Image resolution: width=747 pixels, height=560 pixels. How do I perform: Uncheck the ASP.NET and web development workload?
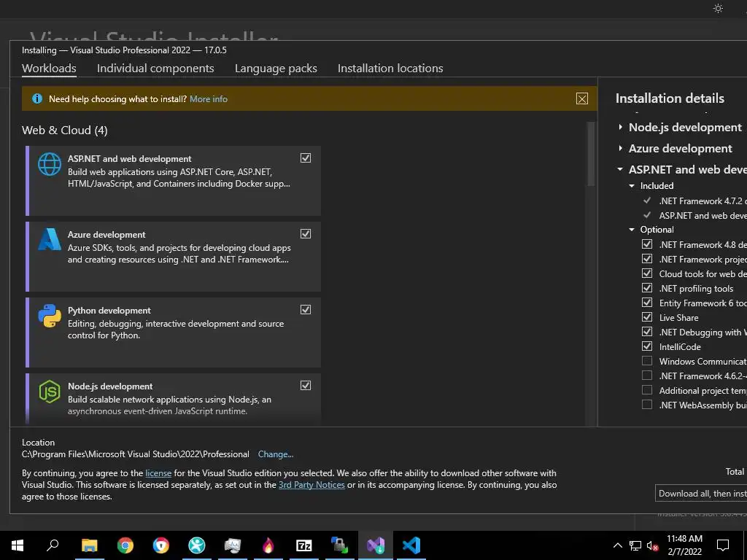pos(306,157)
